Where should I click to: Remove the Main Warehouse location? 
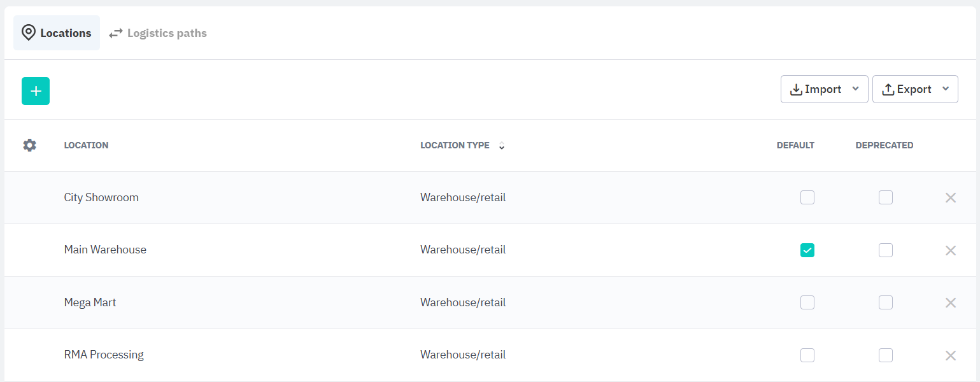point(950,250)
